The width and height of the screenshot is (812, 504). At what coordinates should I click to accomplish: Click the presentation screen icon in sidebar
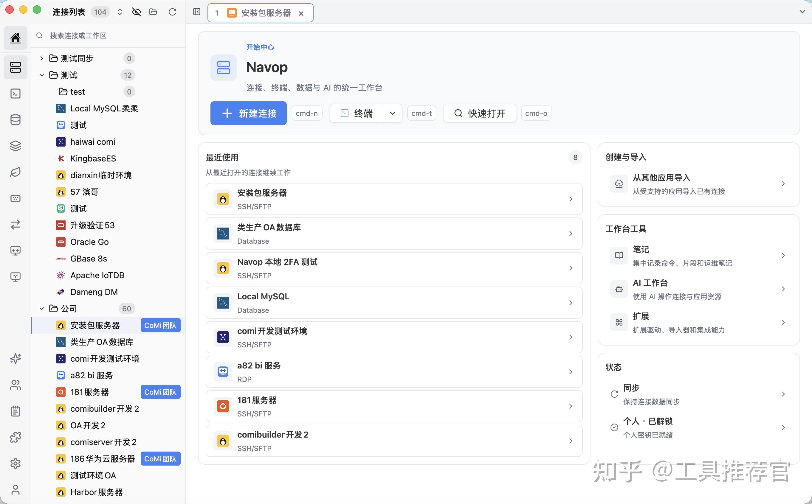(x=15, y=277)
